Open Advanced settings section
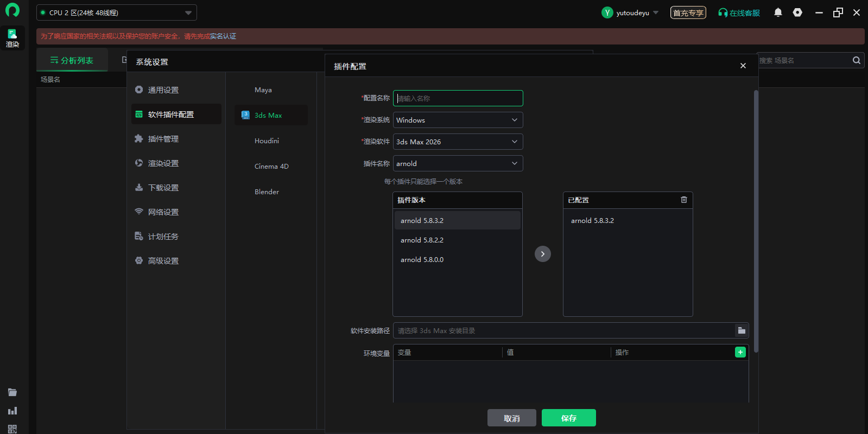The image size is (868, 434). tap(176, 261)
